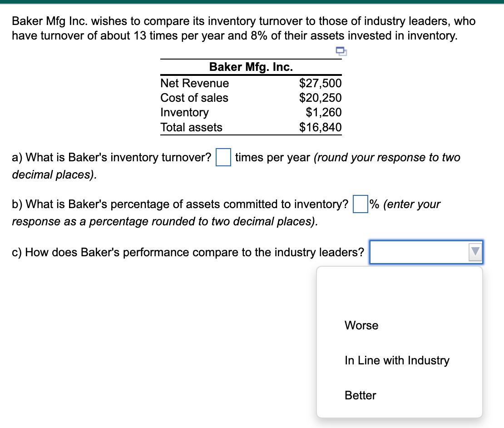Screen dimensions: 504x428
Task: Select the problem statement paragraph at top
Action: click(x=243, y=28)
